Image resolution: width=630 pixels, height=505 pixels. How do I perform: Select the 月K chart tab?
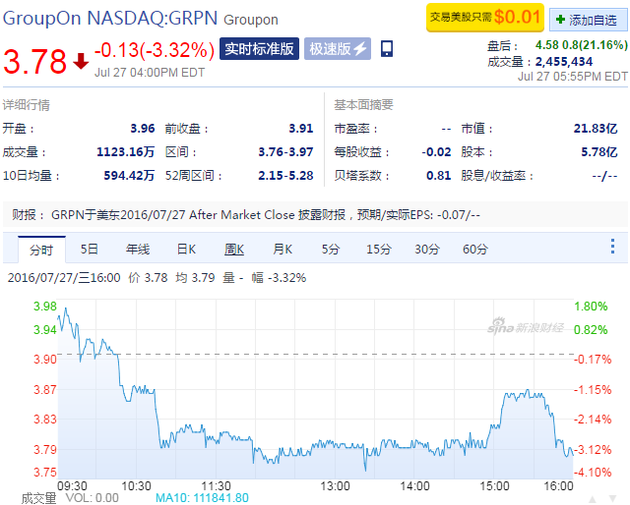click(282, 249)
